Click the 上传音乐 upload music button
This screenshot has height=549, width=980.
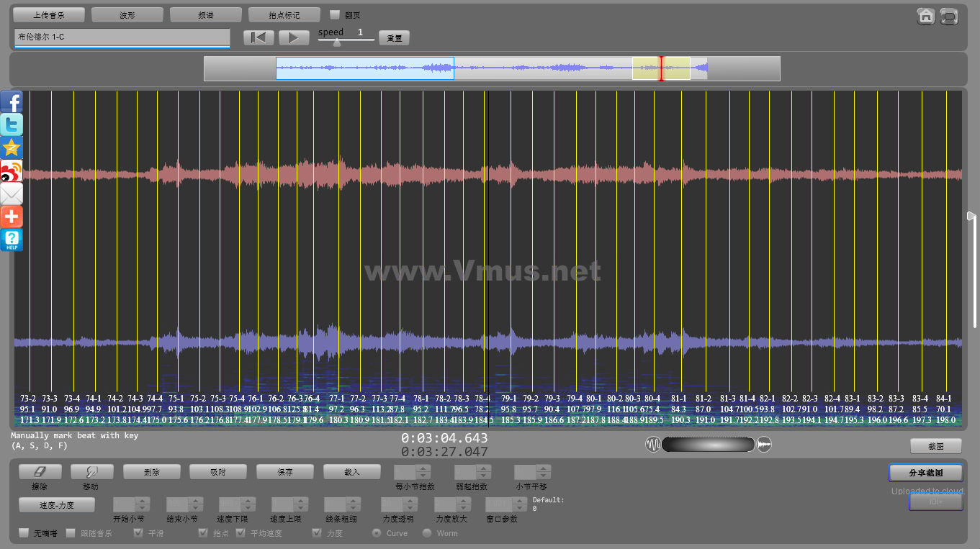[49, 14]
